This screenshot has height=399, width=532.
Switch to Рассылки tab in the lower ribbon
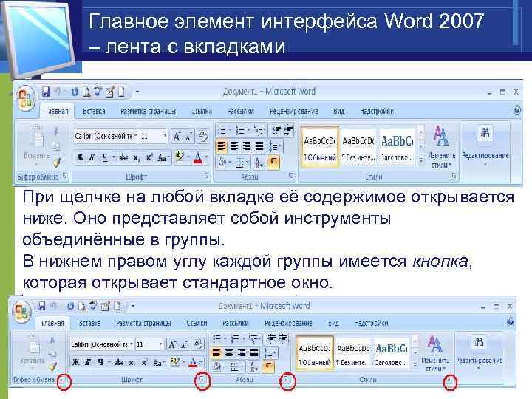236,324
